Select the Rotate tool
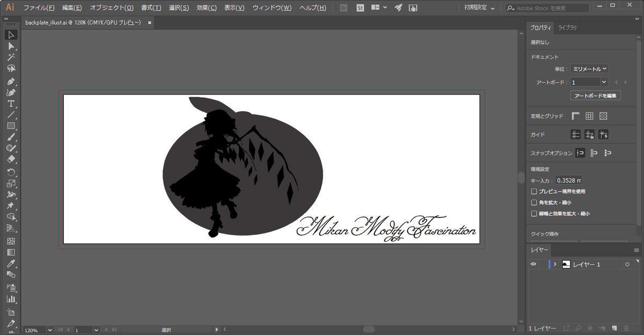The height and width of the screenshot is (335, 644). (11, 172)
